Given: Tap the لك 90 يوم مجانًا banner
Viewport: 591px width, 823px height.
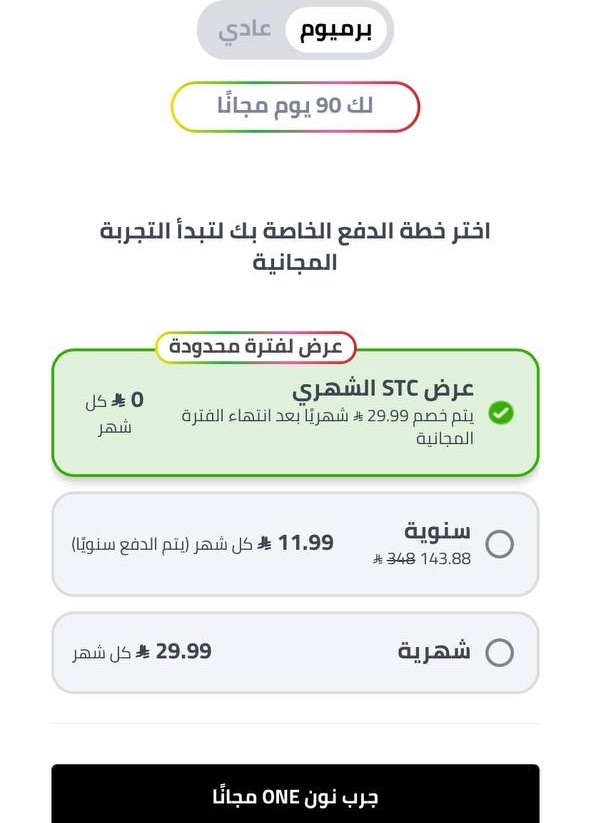Looking at the screenshot, I should click(x=295, y=106).
